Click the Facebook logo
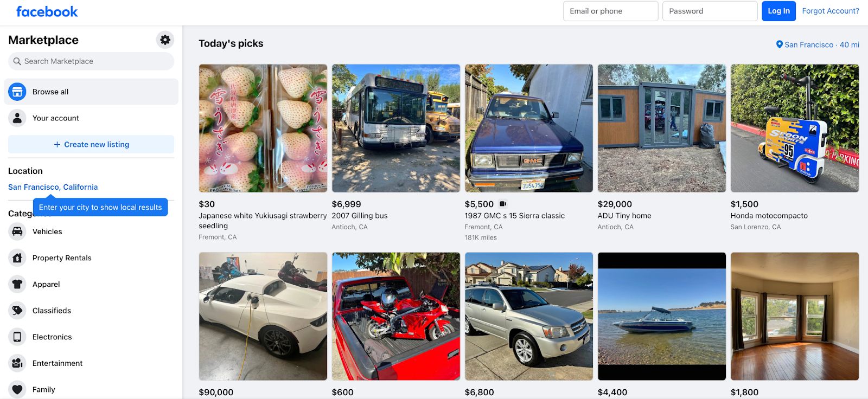This screenshot has height=399, width=868. pyautogui.click(x=46, y=11)
